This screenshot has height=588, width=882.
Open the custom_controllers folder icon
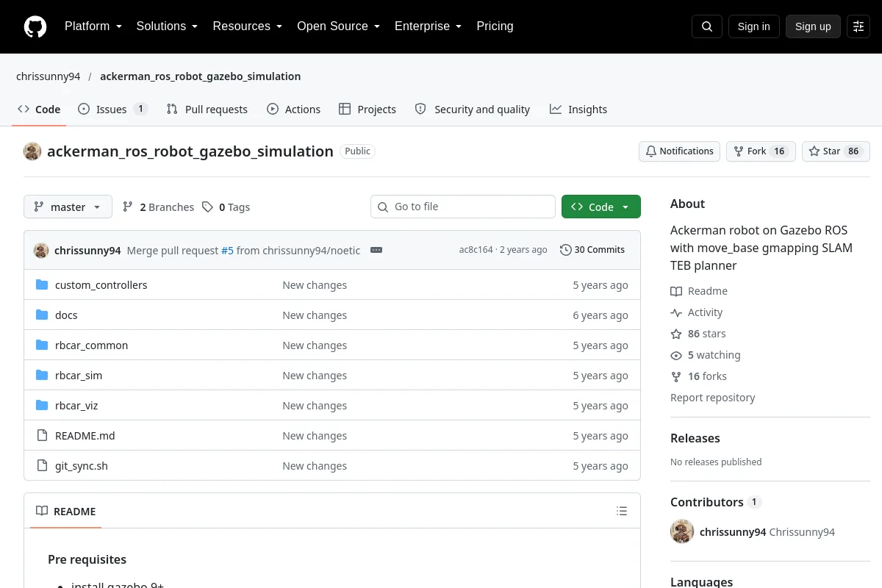[x=42, y=285]
